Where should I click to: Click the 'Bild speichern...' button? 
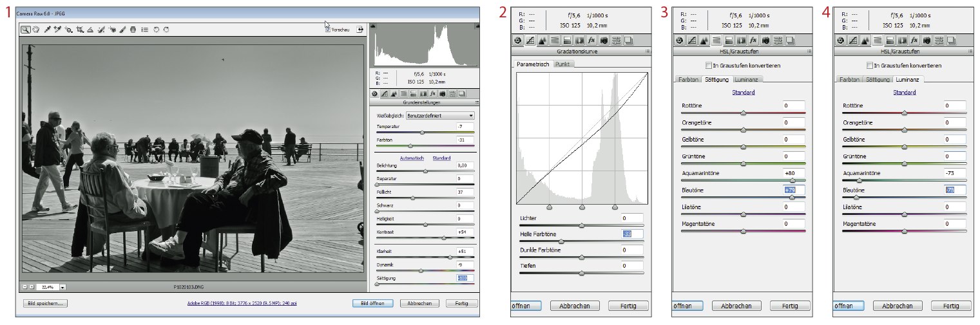tap(45, 303)
